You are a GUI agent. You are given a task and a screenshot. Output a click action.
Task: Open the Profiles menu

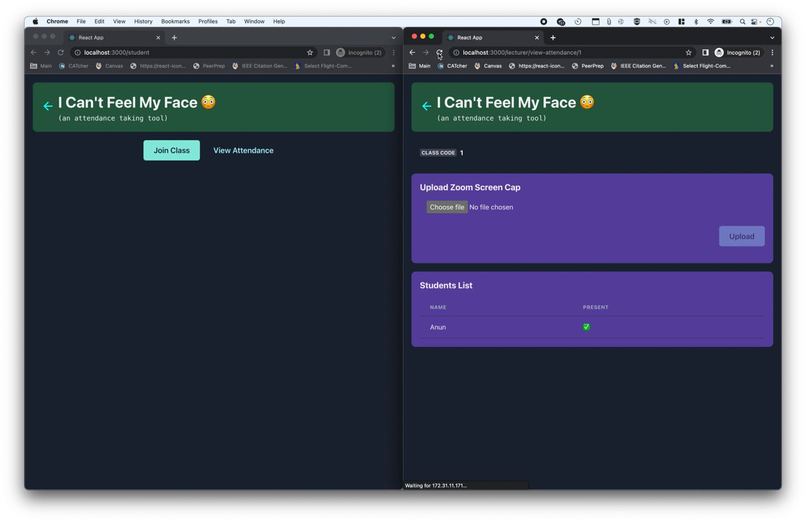pos(208,22)
